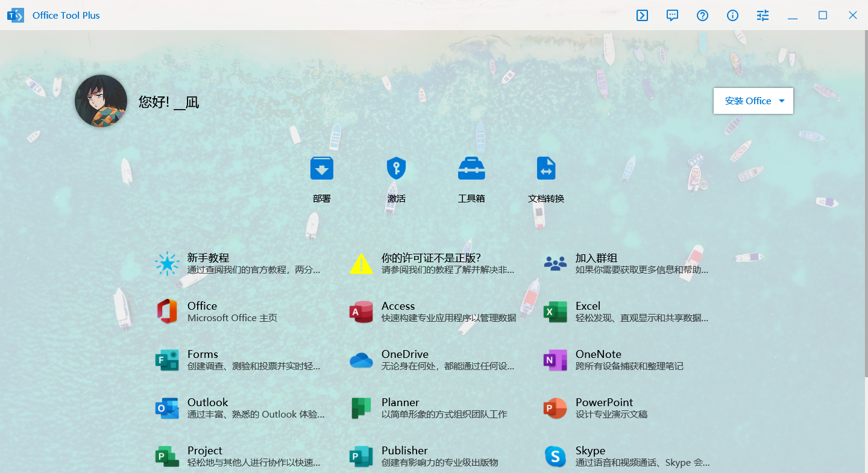Open the OneDrive cloud icon

pos(361,360)
